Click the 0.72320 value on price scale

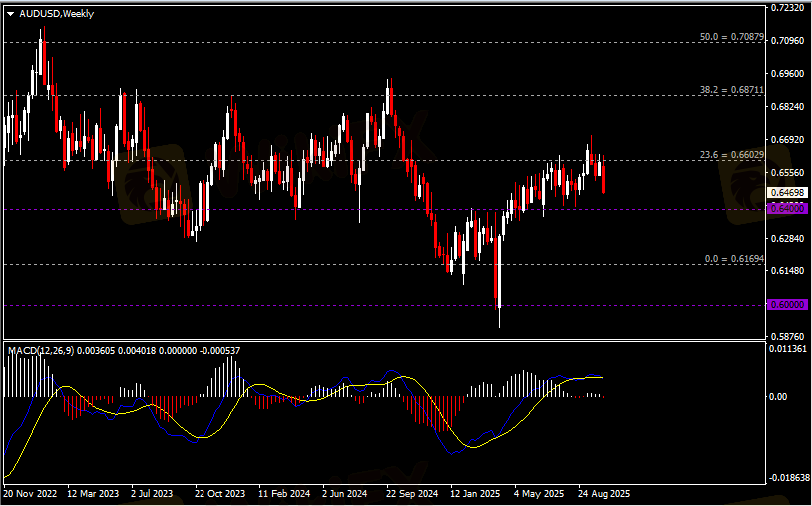click(x=788, y=8)
